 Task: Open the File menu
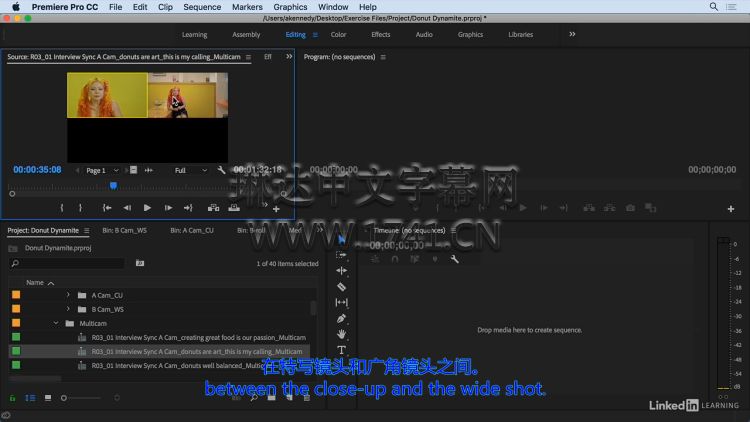point(115,7)
